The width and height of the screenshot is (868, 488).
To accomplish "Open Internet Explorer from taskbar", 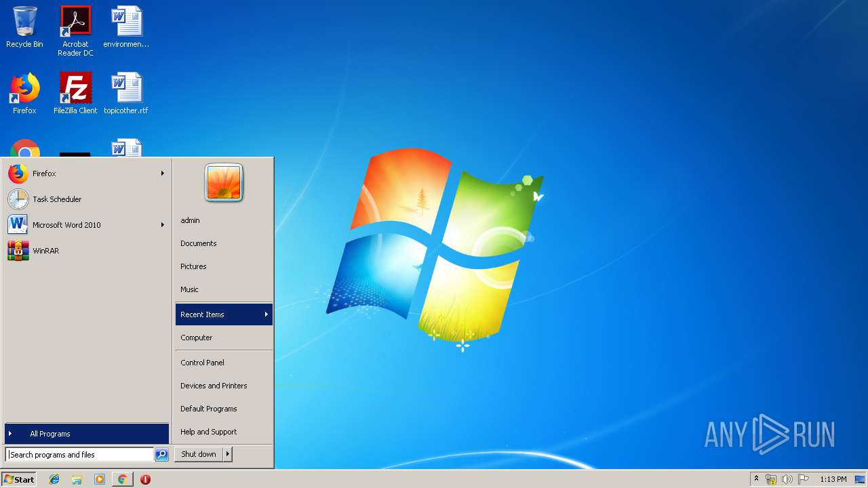I will pyautogui.click(x=54, y=479).
